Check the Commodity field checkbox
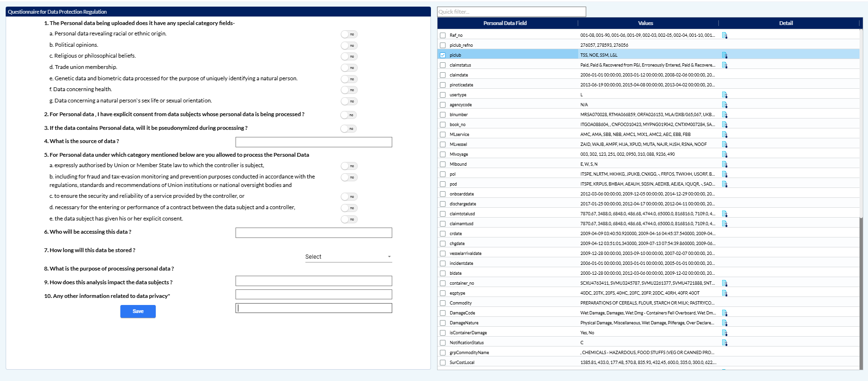The image size is (868, 381). (443, 303)
